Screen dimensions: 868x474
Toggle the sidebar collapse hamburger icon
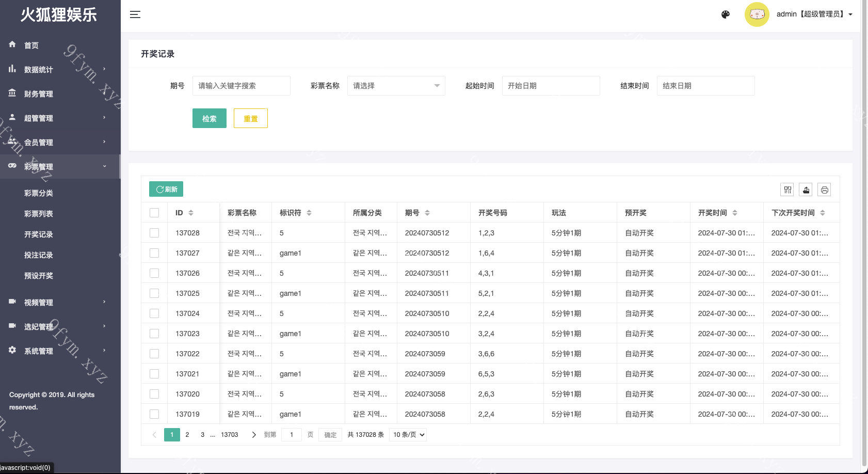(x=135, y=14)
